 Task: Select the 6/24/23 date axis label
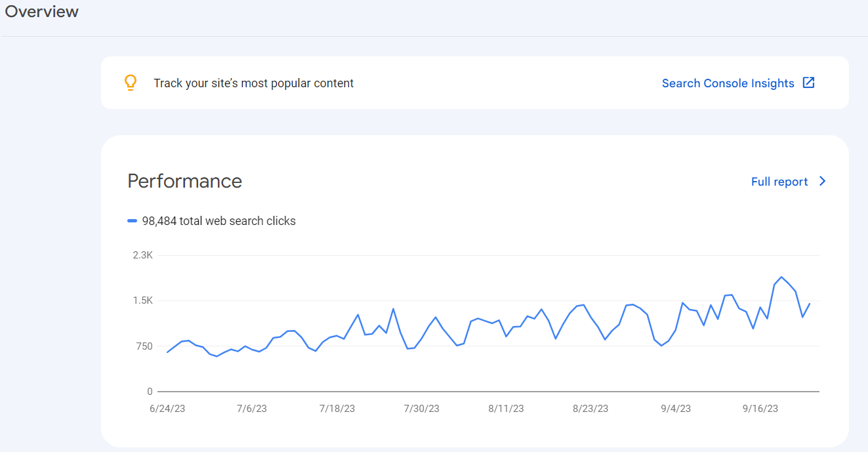(167, 408)
